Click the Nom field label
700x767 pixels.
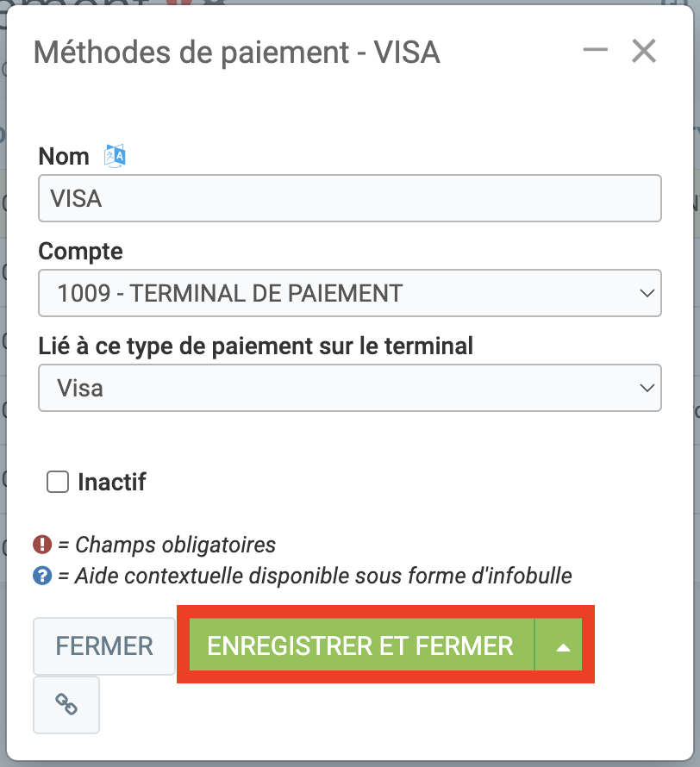click(x=64, y=156)
